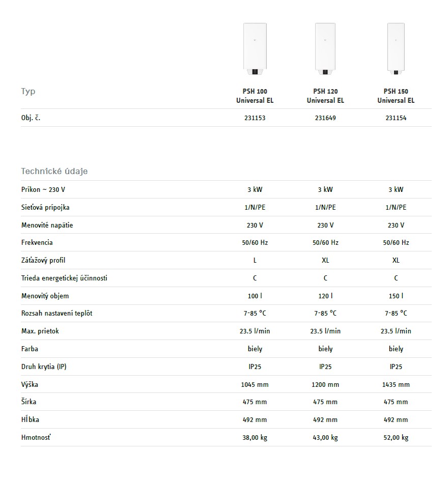Select the 1045 mm height value
The height and width of the screenshot is (479, 448).
pyautogui.click(x=255, y=384)
